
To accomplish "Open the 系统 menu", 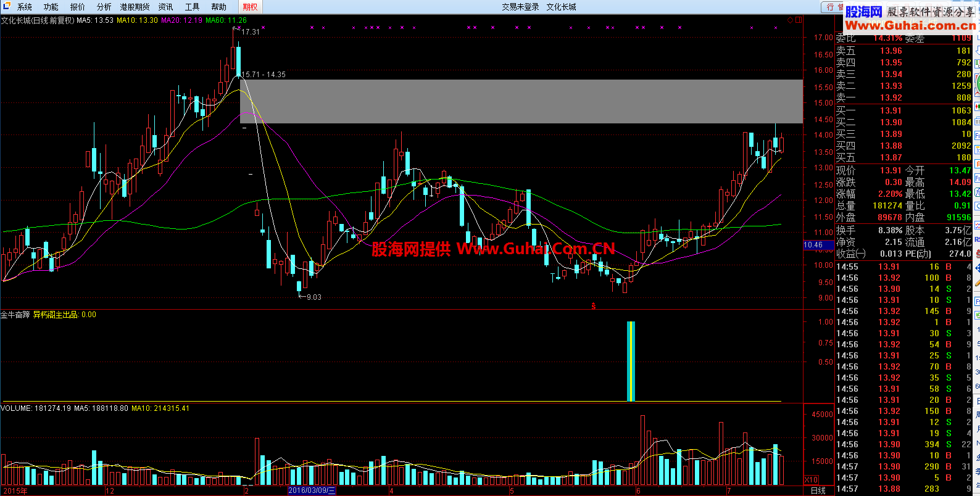I will click(x=25, y=7).
